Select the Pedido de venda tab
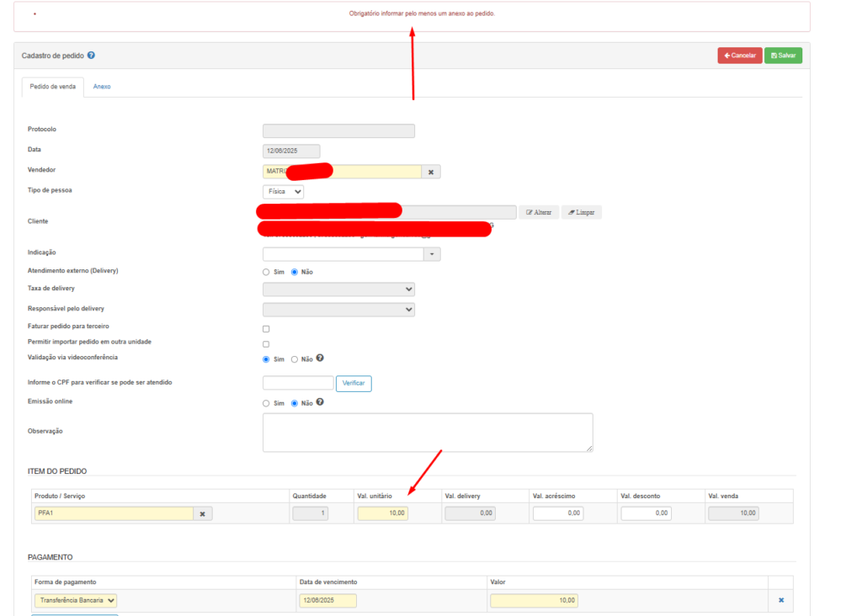 point(52,87)
